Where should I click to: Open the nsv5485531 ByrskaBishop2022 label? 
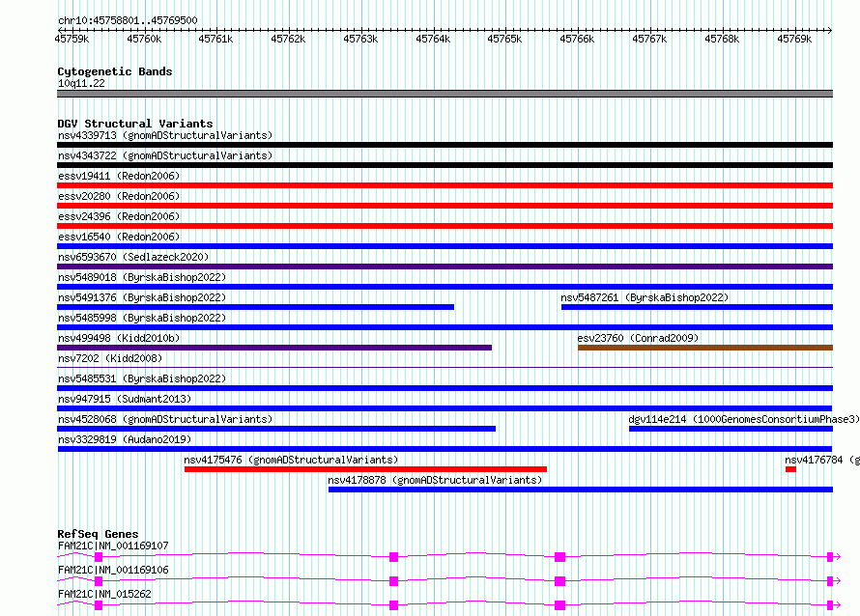click(142, 378)
